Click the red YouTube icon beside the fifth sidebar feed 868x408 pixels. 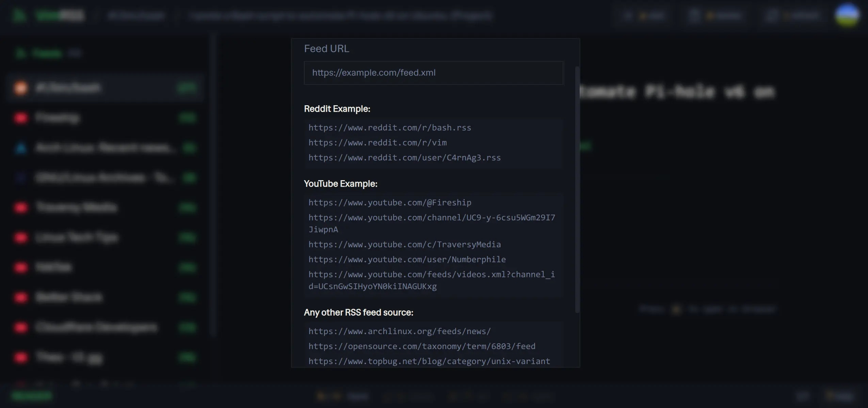(21, 207)
